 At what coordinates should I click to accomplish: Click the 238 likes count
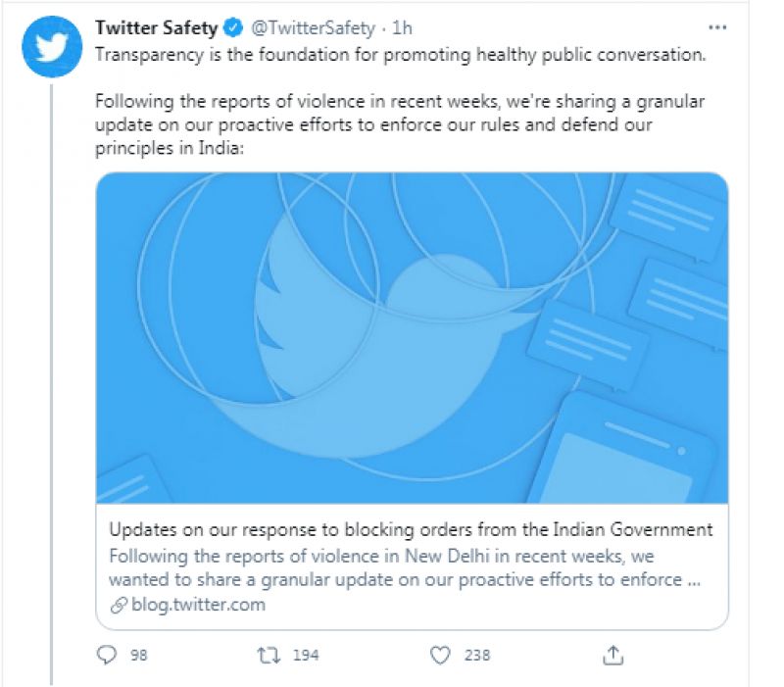tap(477, 655)
